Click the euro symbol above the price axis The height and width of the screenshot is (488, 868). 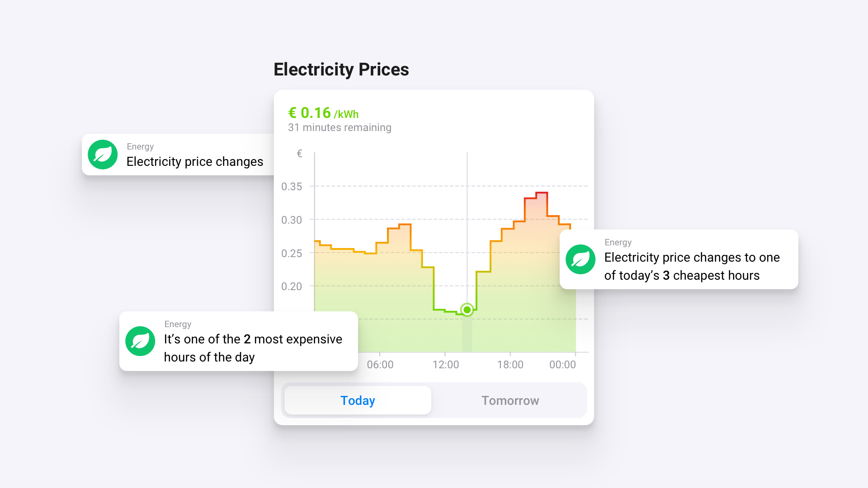(x=299, y=154)
